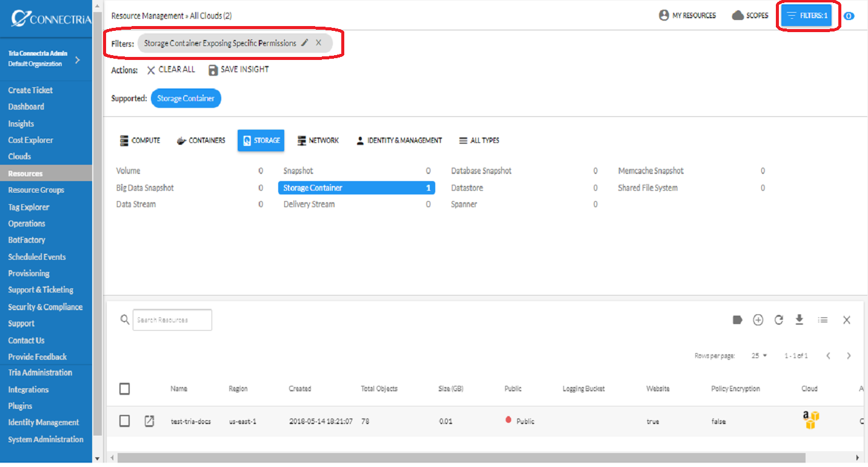The image size is (868, 467).
Task: Open My Resources
Action: click(687, 16)
